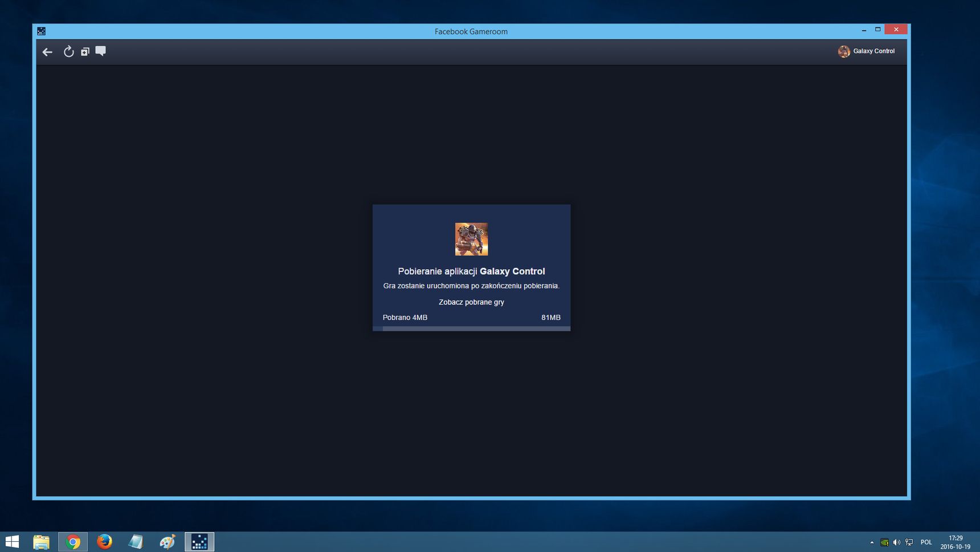
Task: Click the Gameroom icon in title bar
Action: pos(41,31)
